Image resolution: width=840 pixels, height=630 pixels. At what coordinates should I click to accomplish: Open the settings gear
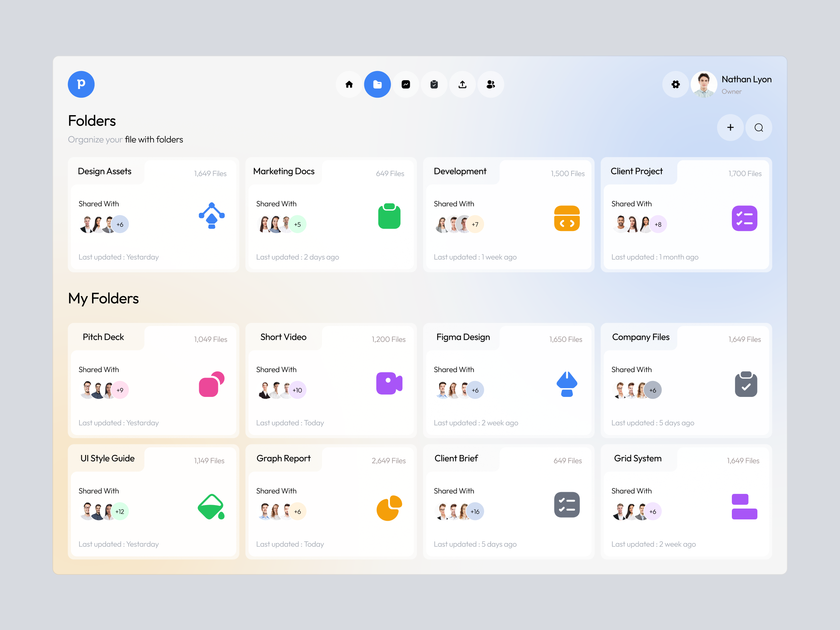[x=675, y=84]
